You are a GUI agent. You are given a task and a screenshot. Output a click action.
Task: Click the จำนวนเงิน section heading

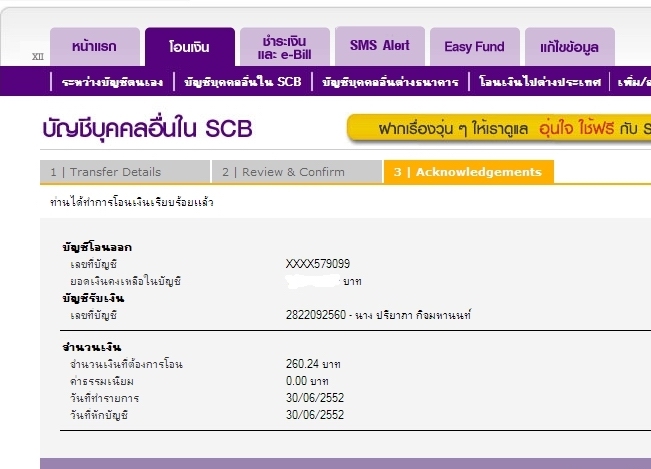click(92, 347)
